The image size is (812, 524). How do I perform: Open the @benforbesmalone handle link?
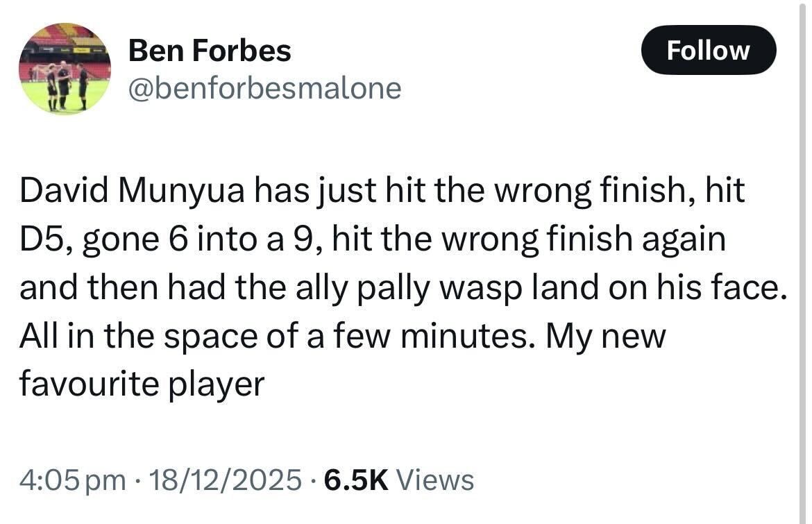coord(265,88)
